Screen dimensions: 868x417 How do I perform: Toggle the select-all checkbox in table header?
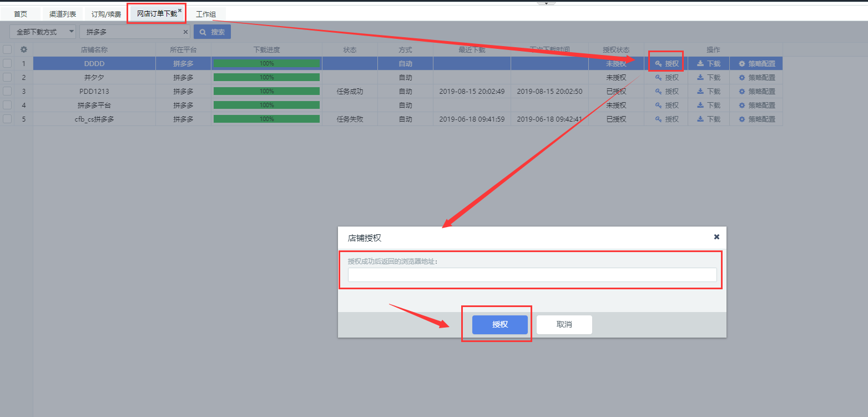(x=7, y=49)
